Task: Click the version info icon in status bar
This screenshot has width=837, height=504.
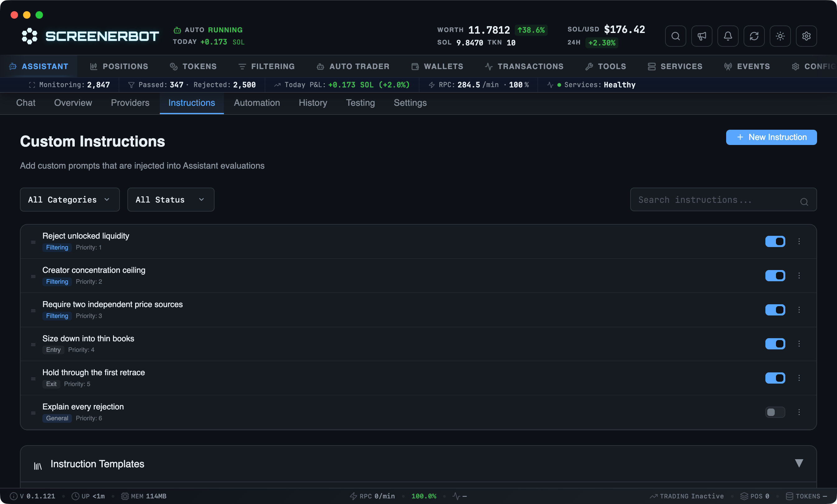Action: pos(14,496)
